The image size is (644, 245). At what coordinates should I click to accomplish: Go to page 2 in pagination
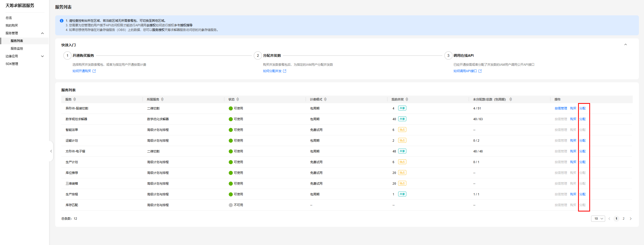[624, 219]
